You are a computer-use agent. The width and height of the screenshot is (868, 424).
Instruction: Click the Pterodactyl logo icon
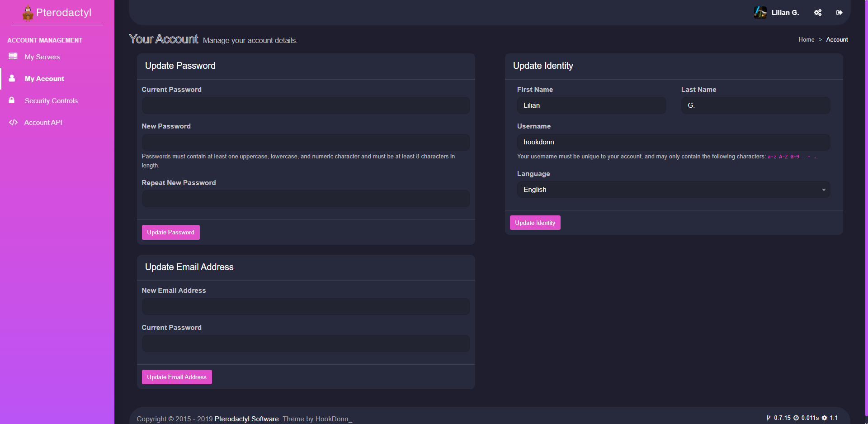[x=28, y=13]
